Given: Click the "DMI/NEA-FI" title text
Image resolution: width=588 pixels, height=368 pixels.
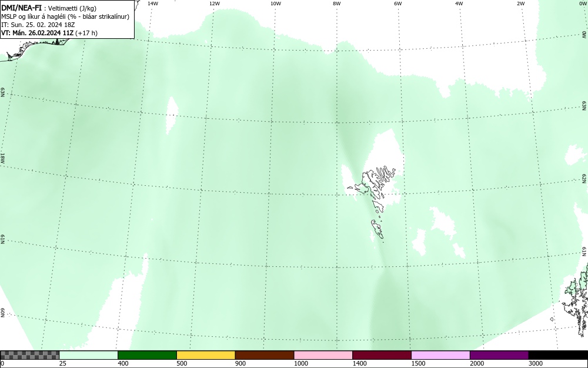Looking at the screenshot, I should [21, 8].
